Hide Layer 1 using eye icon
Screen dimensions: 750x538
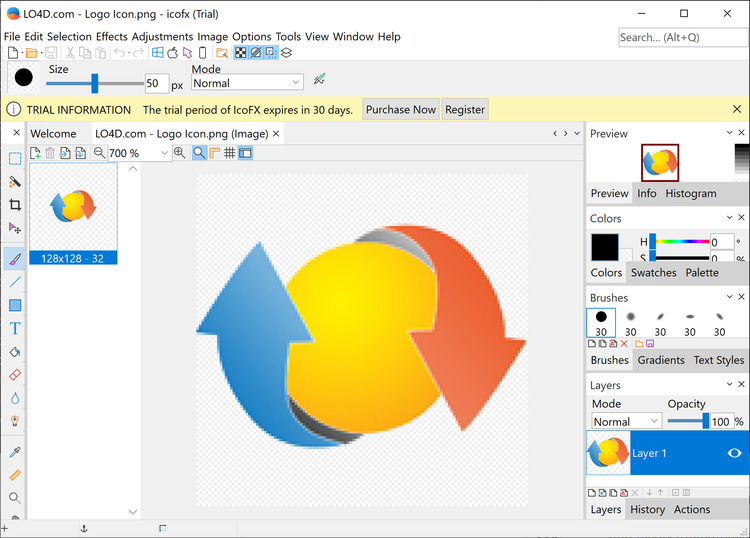(x=733, y=453)
